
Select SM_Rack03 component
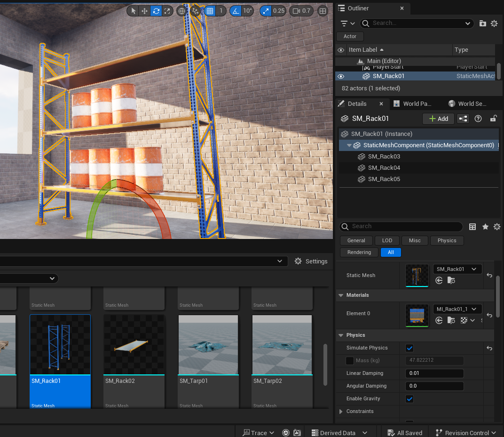[x=419, y=157]
